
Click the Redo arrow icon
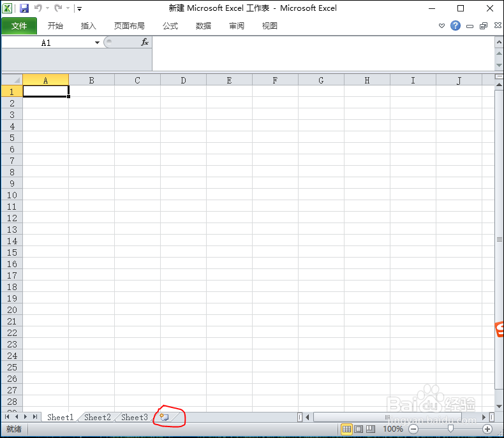58,8
